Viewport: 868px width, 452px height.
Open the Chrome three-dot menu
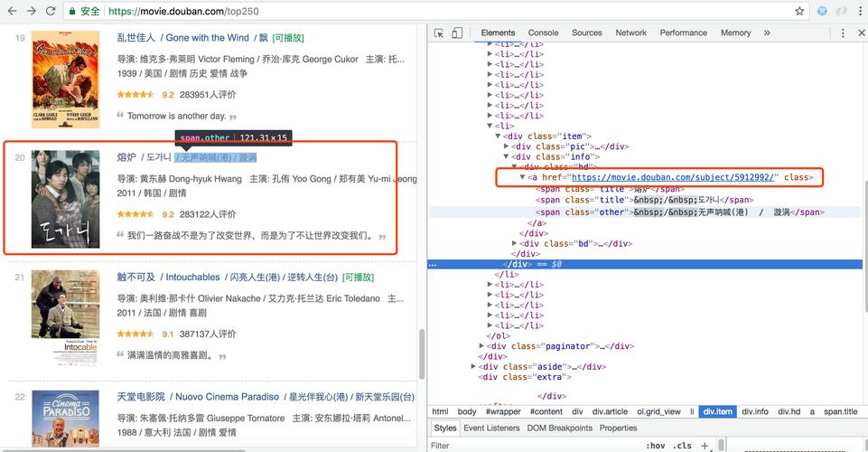tap(860, 11)
